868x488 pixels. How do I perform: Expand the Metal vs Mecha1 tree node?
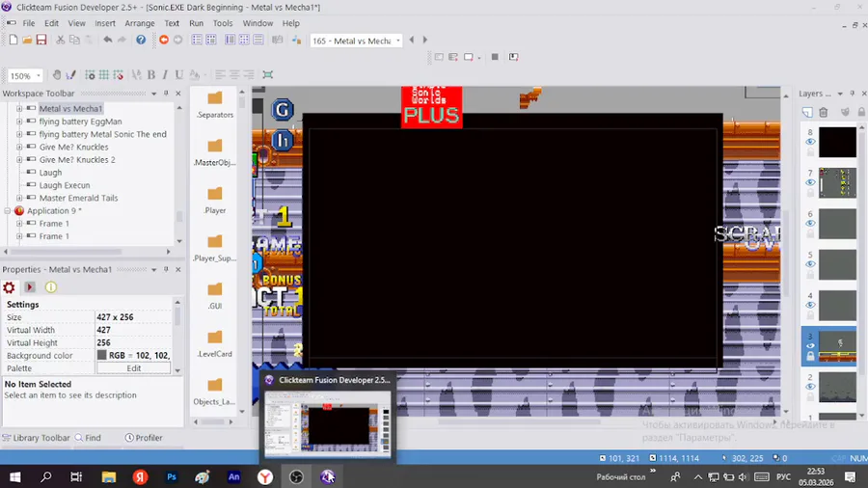[19, 109]
